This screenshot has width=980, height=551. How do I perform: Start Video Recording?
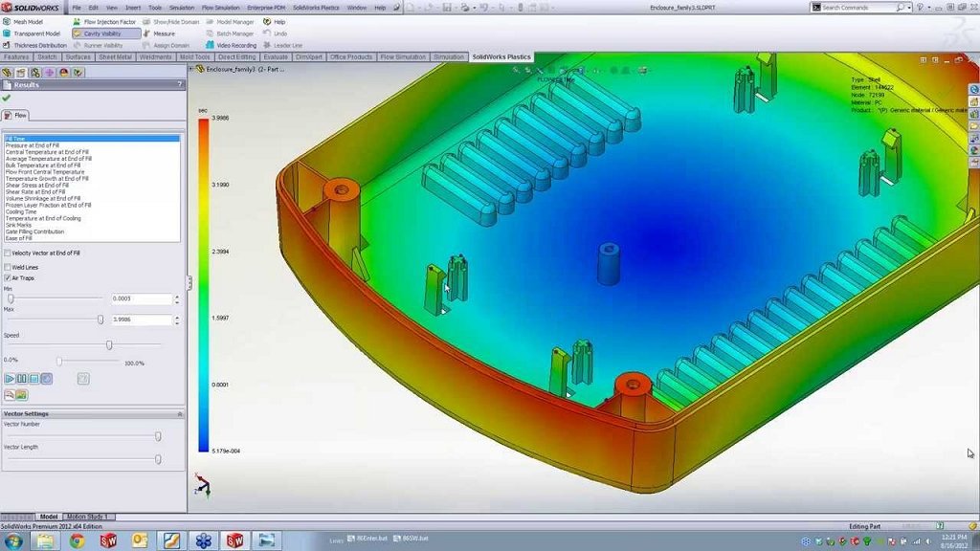click(209, 45)
